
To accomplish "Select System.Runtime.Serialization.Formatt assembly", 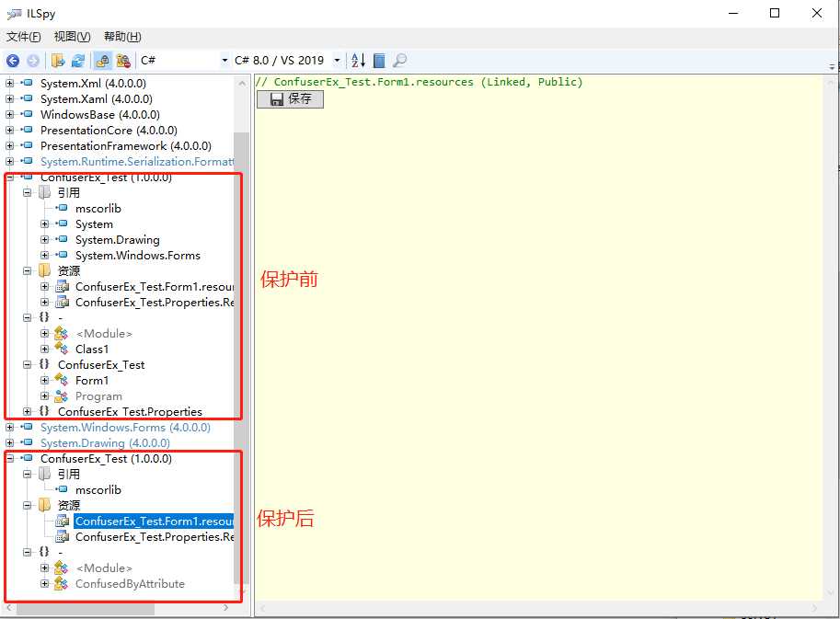I will [136, 161].
